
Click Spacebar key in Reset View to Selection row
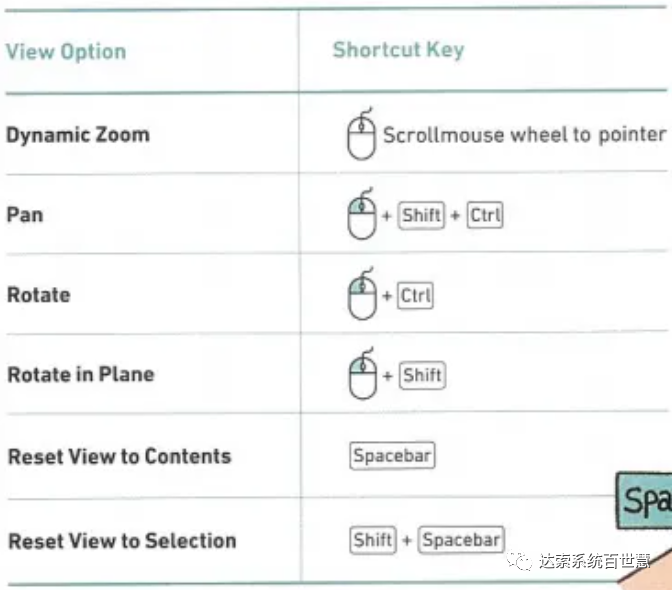[x=461, y=540]
